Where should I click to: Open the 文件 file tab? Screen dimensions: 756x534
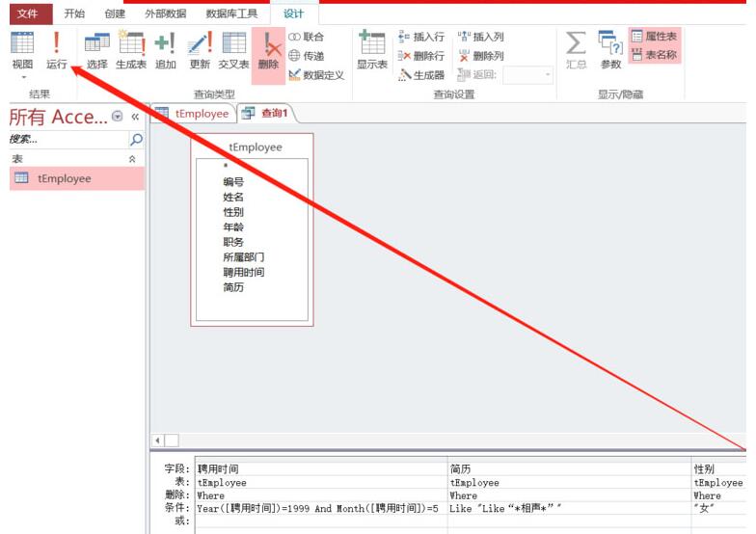[x=31, y=13]
